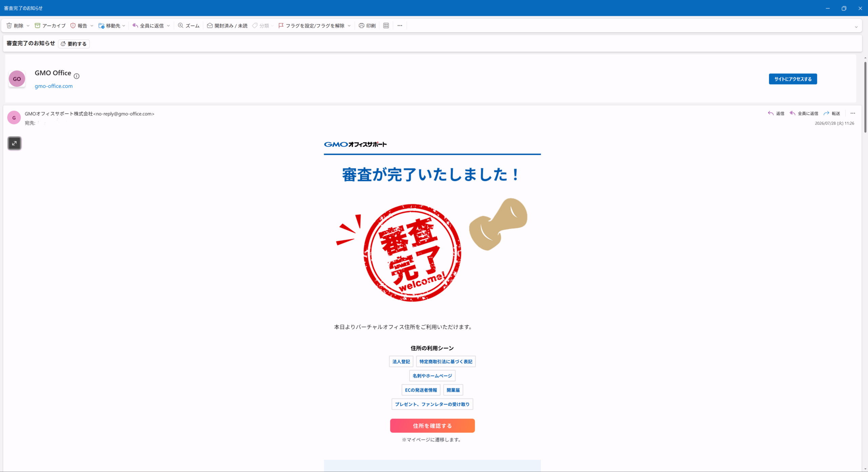This screenshot has width=868, height=472.
Task: Show GMO Office sender info icon
Action: coord(77,76)
